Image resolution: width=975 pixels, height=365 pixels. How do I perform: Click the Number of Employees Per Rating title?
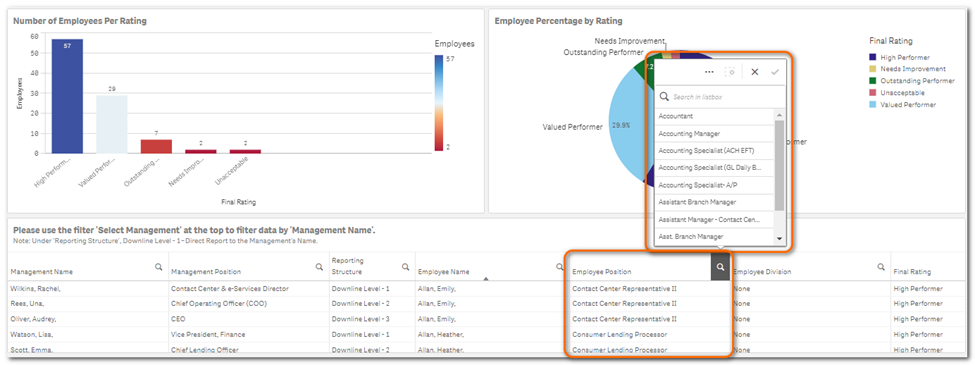click(80, 21)
